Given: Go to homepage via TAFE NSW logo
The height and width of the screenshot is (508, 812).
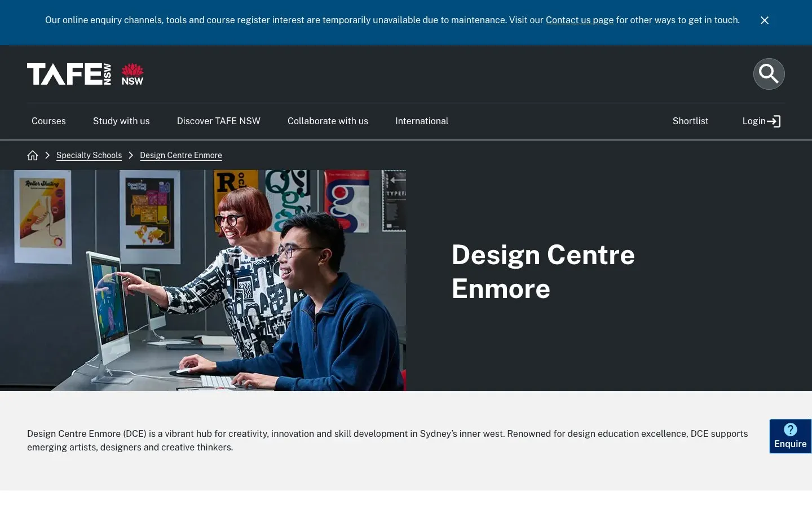Looking at the screenshot, I should pos(85,74).
